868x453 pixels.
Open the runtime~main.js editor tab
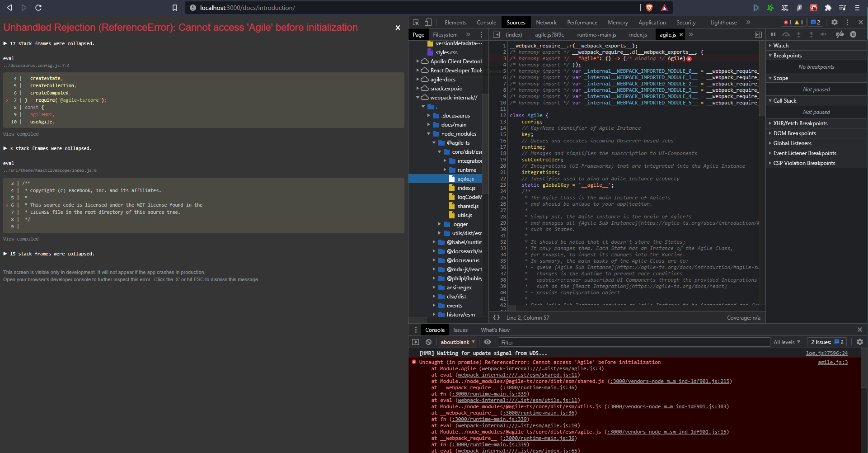click(x=596, y=34)
